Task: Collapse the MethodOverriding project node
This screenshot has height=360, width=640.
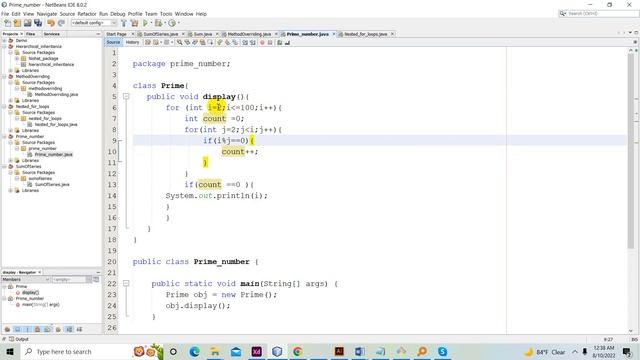Action: pos(4,76)
